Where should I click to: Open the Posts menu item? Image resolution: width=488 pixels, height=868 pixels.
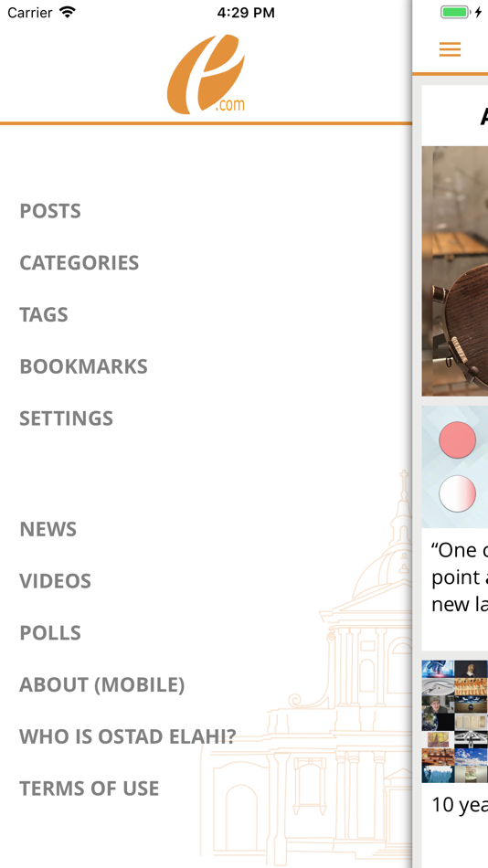tap(50, 211)
